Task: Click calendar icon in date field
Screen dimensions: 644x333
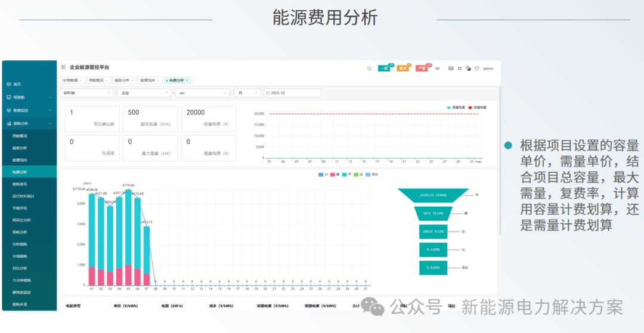Action: point(268,93)
